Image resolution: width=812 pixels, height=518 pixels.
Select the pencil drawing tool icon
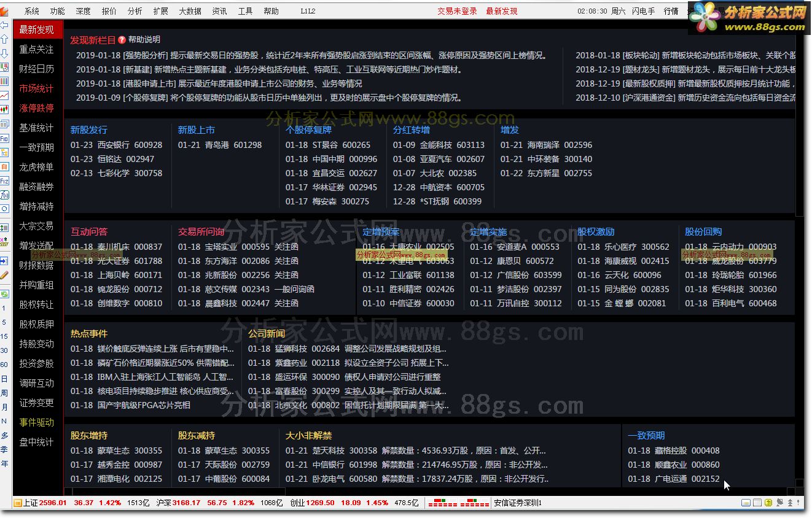click(x=4, y=275)
